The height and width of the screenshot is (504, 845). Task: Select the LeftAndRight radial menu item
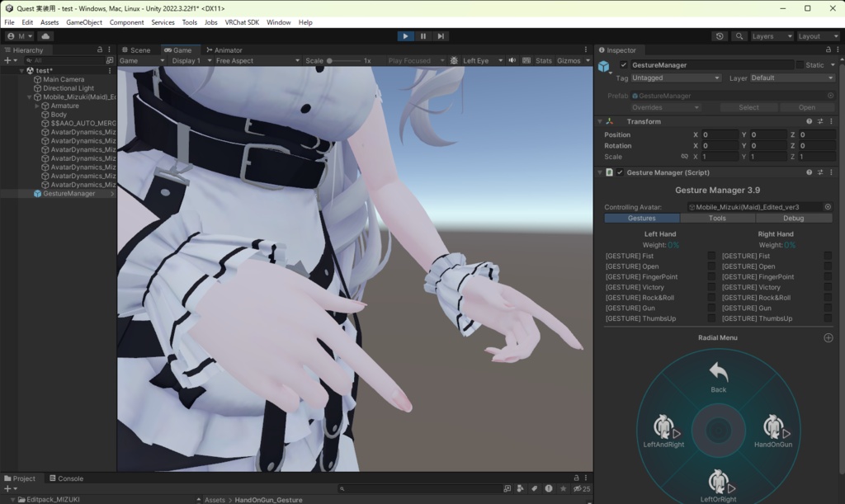click(x=663, y=431)
